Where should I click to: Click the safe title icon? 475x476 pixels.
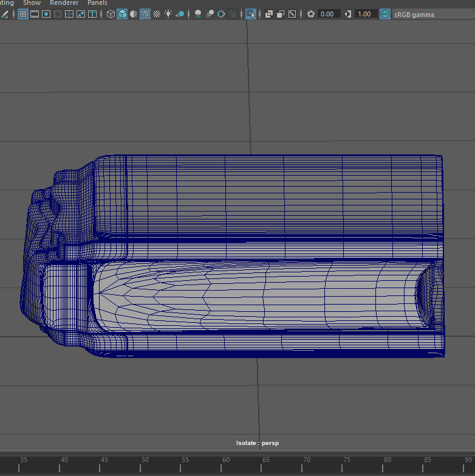tap(93, 14)
